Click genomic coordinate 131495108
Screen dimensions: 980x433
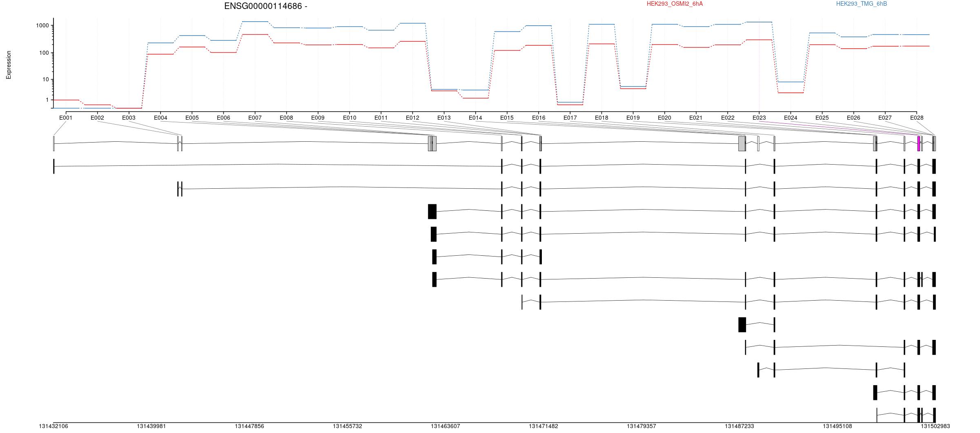point(837,426)
